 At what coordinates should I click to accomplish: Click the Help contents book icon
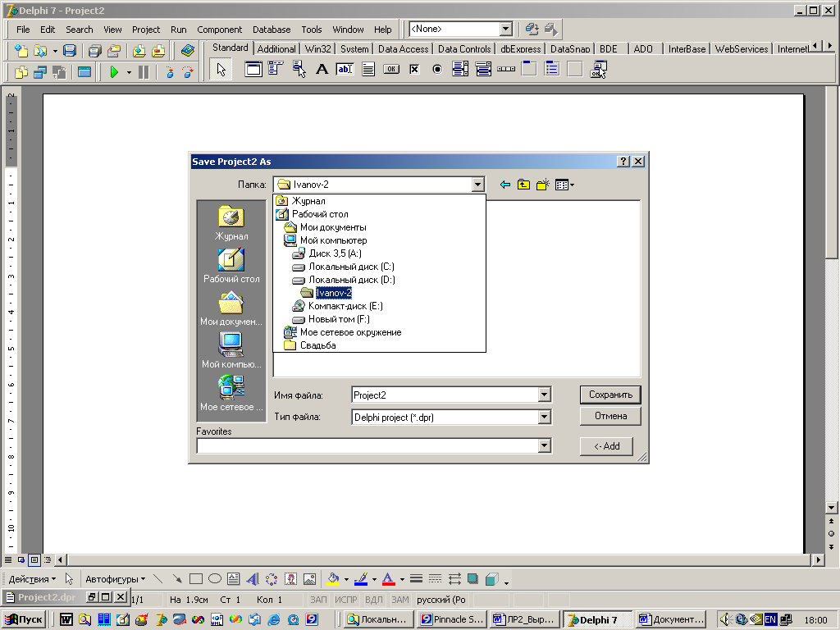188,51
